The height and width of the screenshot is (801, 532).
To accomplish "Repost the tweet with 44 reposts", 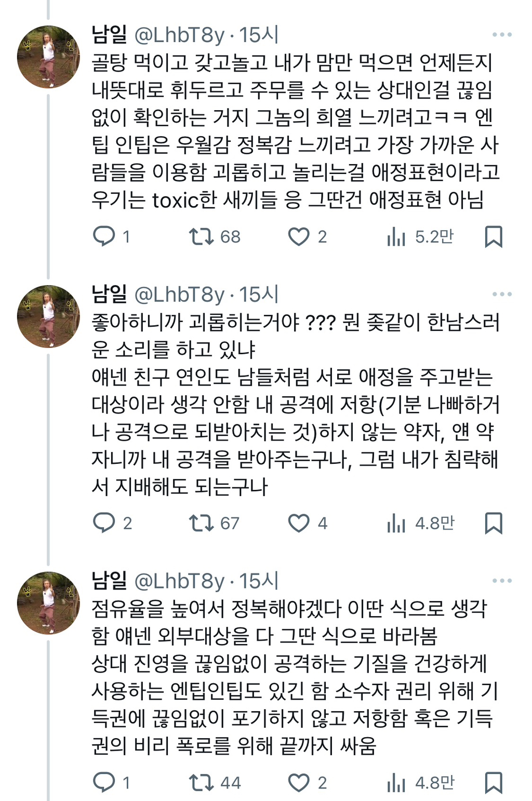I will tap(201, 782).
